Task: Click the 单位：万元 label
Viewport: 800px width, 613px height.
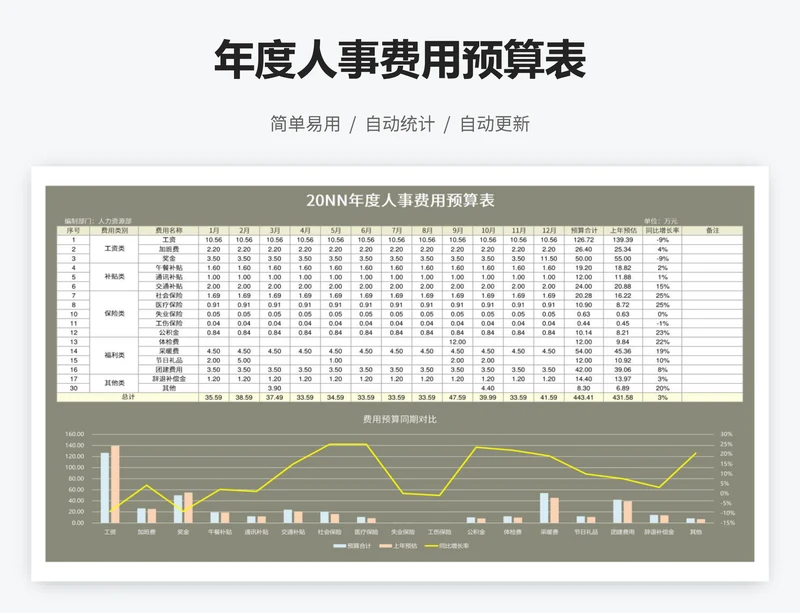Action: pyautogui.click(x=661, y=221)
